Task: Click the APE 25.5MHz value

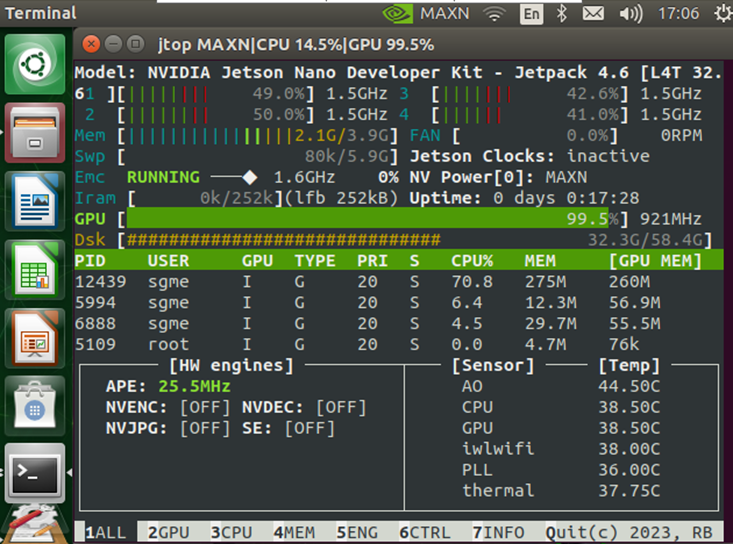Action: pos(194,387)
